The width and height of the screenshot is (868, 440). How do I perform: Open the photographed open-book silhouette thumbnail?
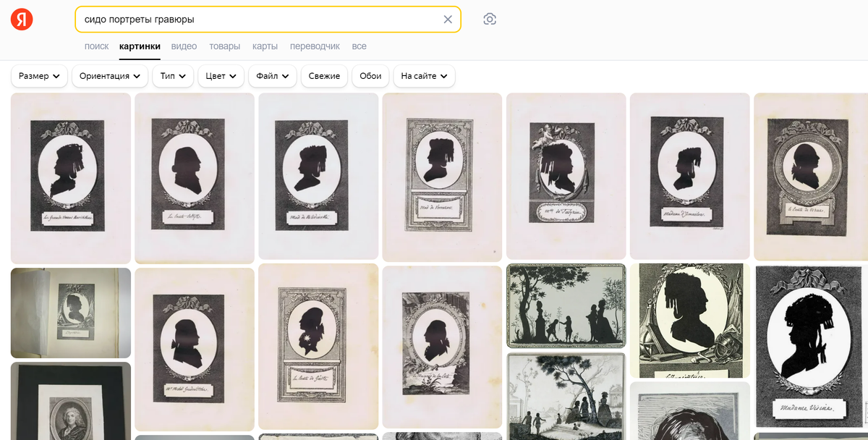(x=71, y=313)
